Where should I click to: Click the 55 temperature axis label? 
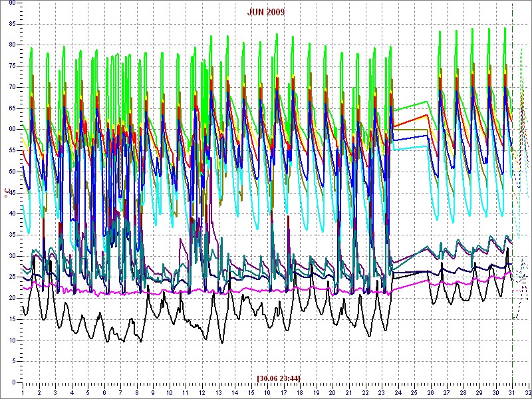click(12, 150)
